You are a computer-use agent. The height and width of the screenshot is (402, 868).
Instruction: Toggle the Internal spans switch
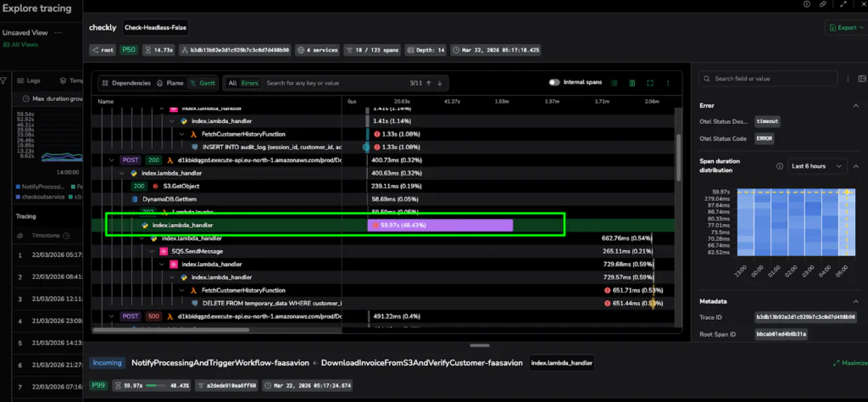554,82
